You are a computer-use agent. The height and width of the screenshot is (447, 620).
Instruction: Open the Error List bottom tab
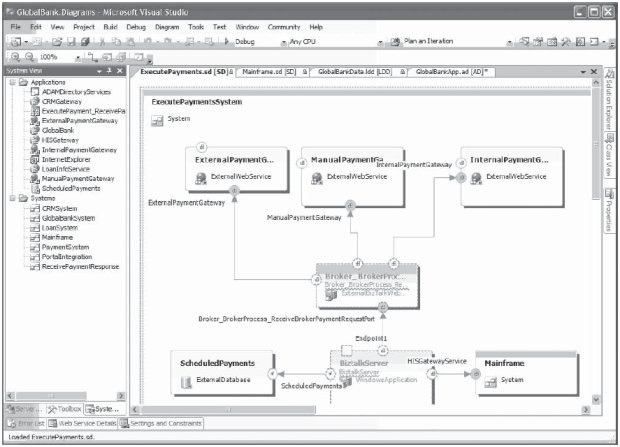click(x=26, y=423)
